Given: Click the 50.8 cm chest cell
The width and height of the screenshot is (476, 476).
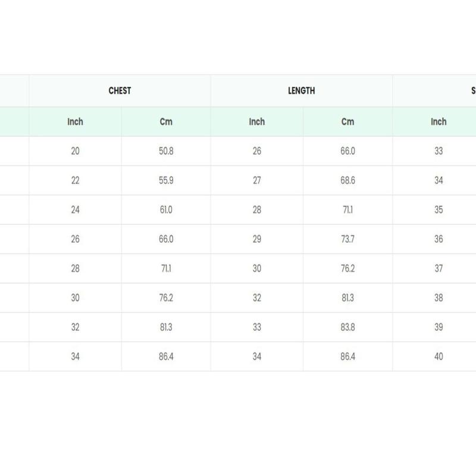Looking at the screenshot, I should tap(166, 151).
